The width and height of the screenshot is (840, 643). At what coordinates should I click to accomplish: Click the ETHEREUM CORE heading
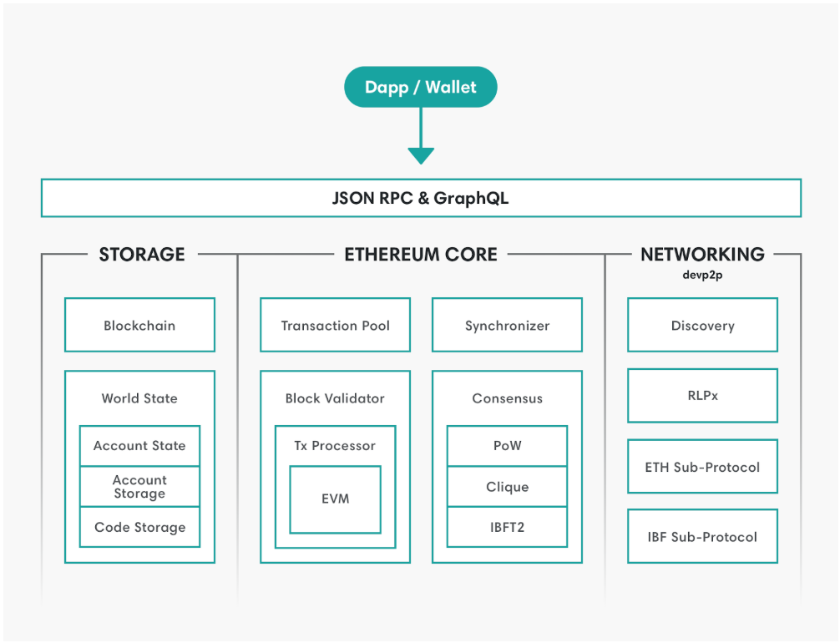pos(421,254)
